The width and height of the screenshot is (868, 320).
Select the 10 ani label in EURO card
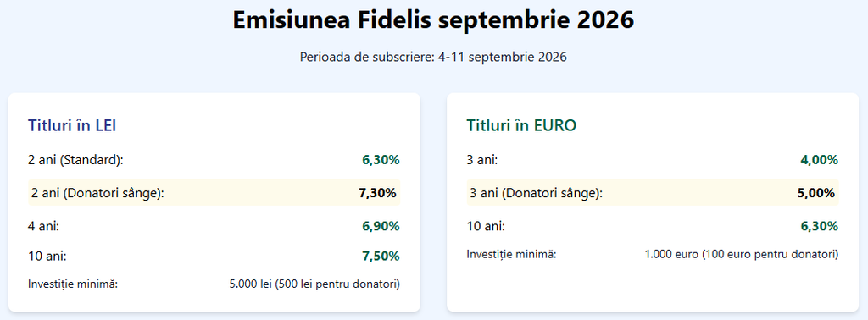(486, 226)
